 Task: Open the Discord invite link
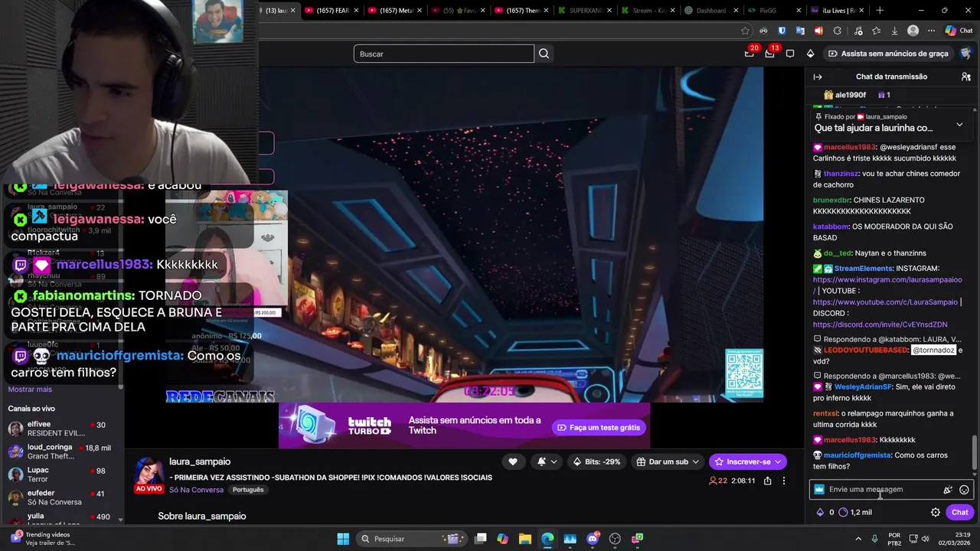click(x=880, y=324)
